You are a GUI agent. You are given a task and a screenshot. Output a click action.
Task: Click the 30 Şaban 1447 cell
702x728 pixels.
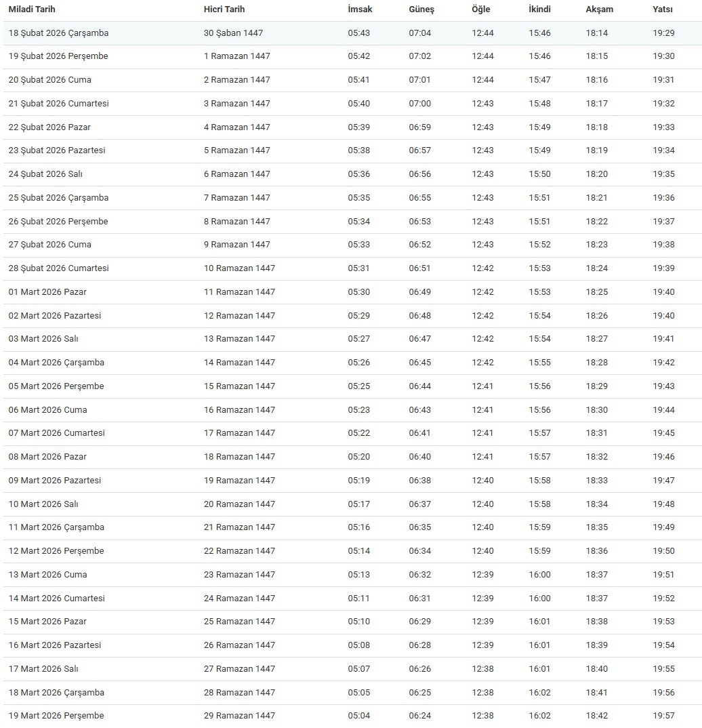(233, 33)
